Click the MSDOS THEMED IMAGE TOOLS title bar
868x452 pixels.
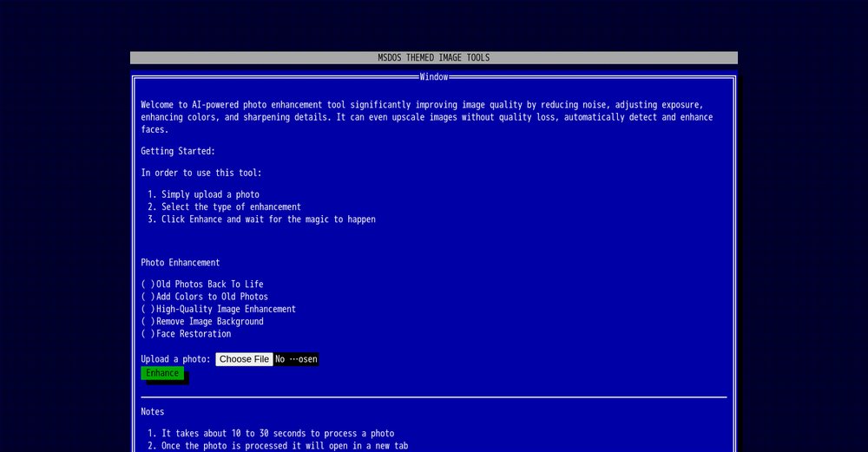click(x=433, y=58)
